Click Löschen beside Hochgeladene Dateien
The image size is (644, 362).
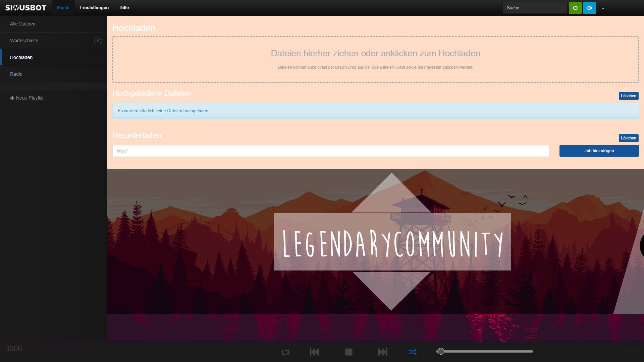[x=628, y=96]
